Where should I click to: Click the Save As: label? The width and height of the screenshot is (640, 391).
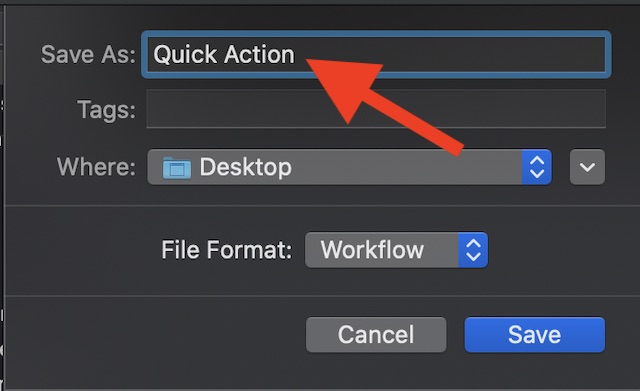coord(88,54)
